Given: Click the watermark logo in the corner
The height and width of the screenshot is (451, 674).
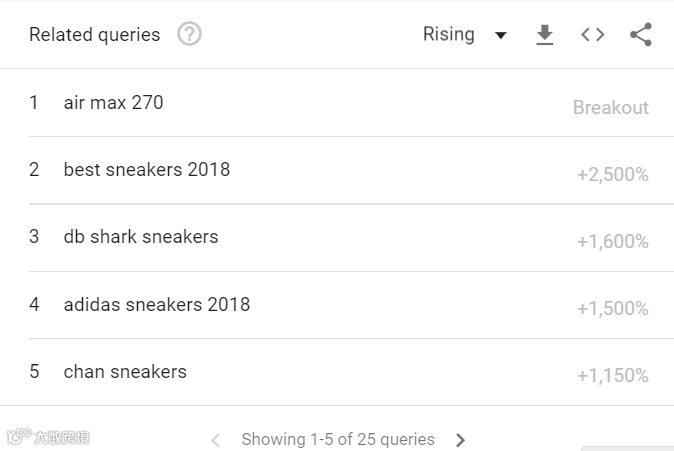Looking at the screenshot, I should (48, 437).
